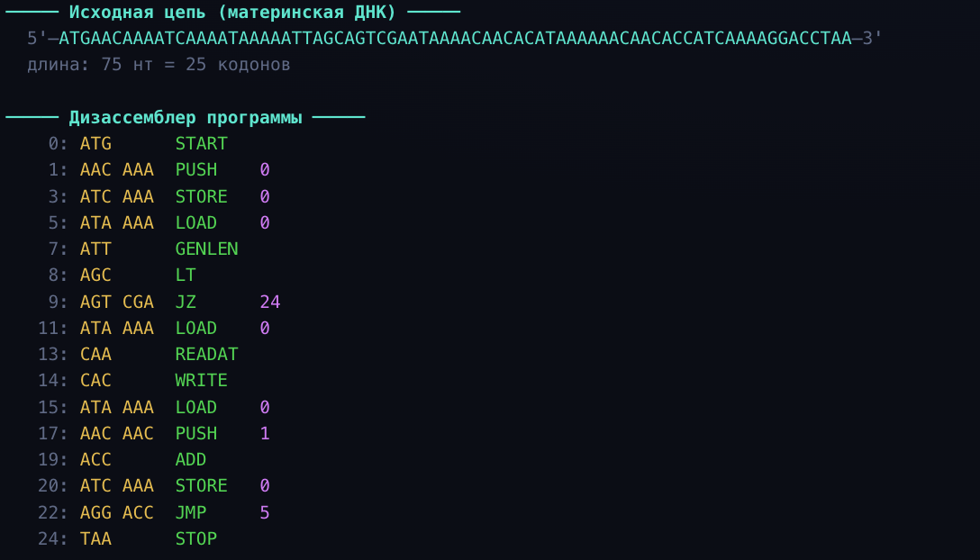The width and height of the screenshot is (980, 560).
Task: Click the 'ATC AAA' codons at address 3
Action: coord(117,196)
